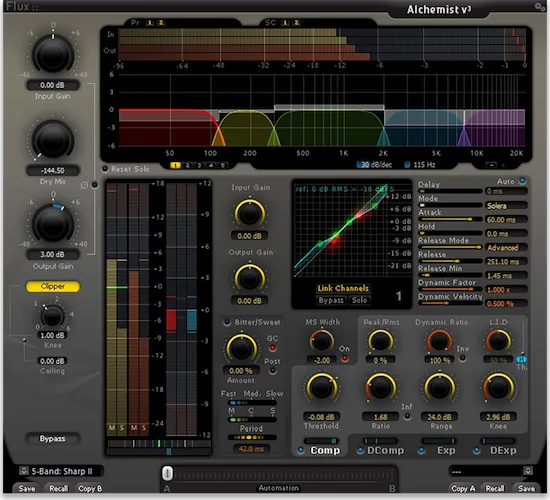Click the global Output Gain knob
550x500 pixels.
53,224
